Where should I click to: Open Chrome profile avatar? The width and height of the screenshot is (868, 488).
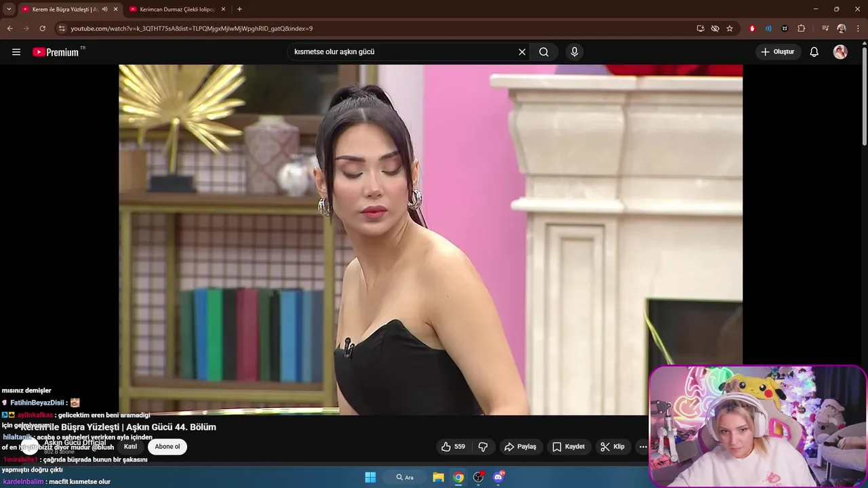[842, 28]
